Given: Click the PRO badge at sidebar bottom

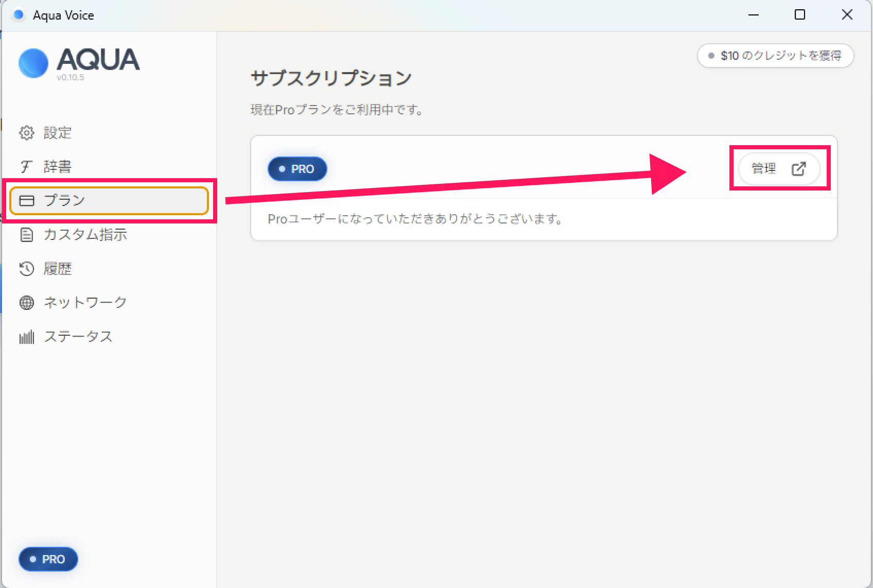Looking at the screenshot, I should click(48, 559).
